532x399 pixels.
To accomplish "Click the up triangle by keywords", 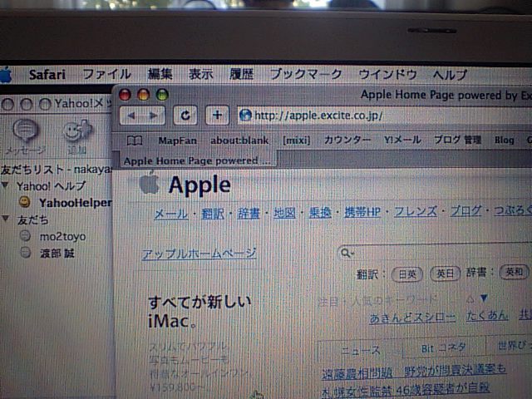I will click(470, 299).
